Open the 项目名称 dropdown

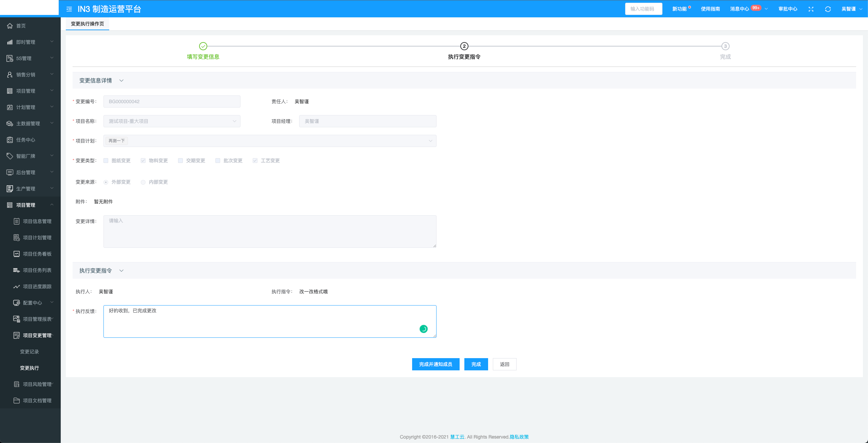tap(172, 121)
